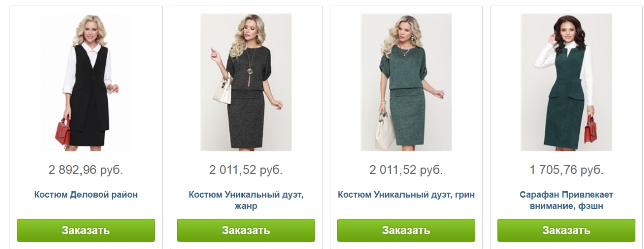Click Заказать under Уникальный дуэт, грин

pos(406,230)
